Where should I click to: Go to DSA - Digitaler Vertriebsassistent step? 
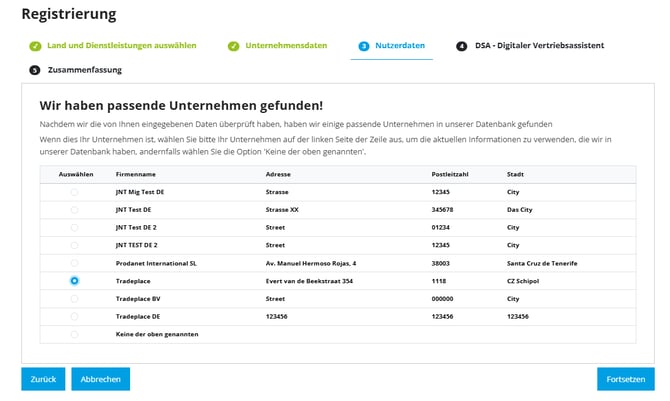[x=538, y=46]
